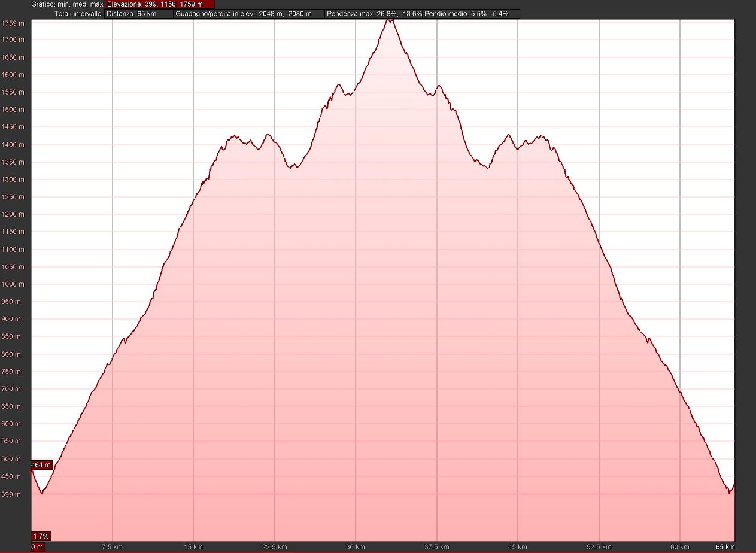The height and width of the screenshot is (553, 756).
Task: Click the 45 km distance axis label
Action: [x=518, y=547]
